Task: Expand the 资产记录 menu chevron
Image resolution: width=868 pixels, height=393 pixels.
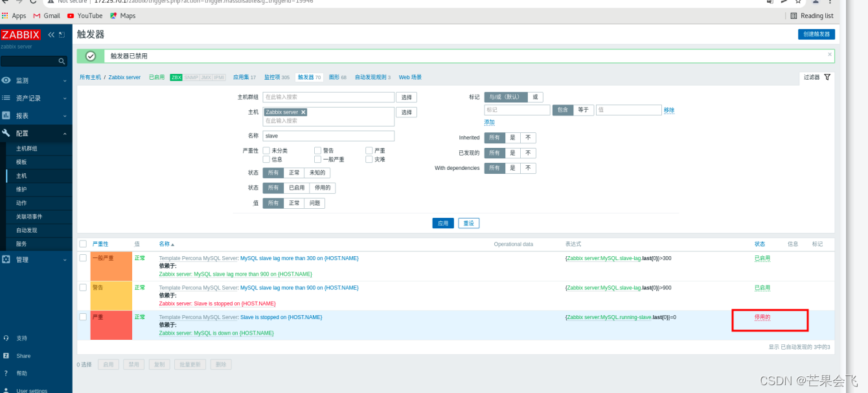Action: click(x=65, y=99)
